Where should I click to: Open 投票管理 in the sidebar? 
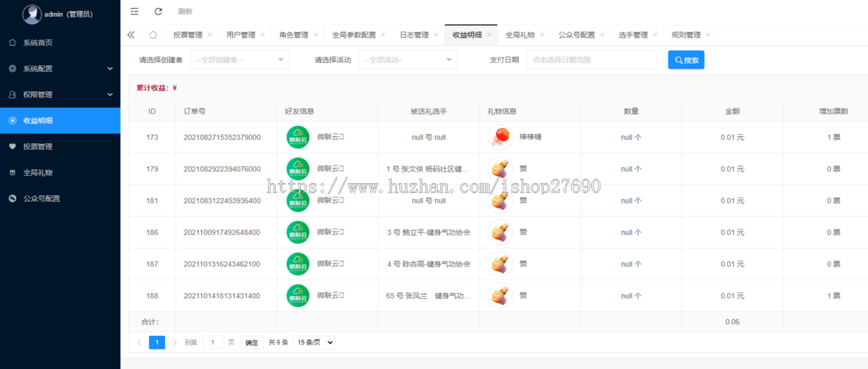coord(60,147)
